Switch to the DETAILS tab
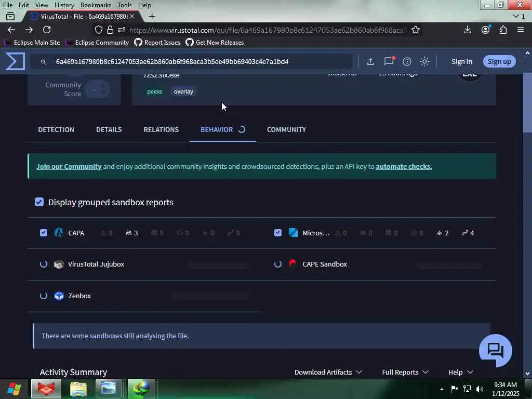This screenshot has width=532, height=399. coord(109,129)
